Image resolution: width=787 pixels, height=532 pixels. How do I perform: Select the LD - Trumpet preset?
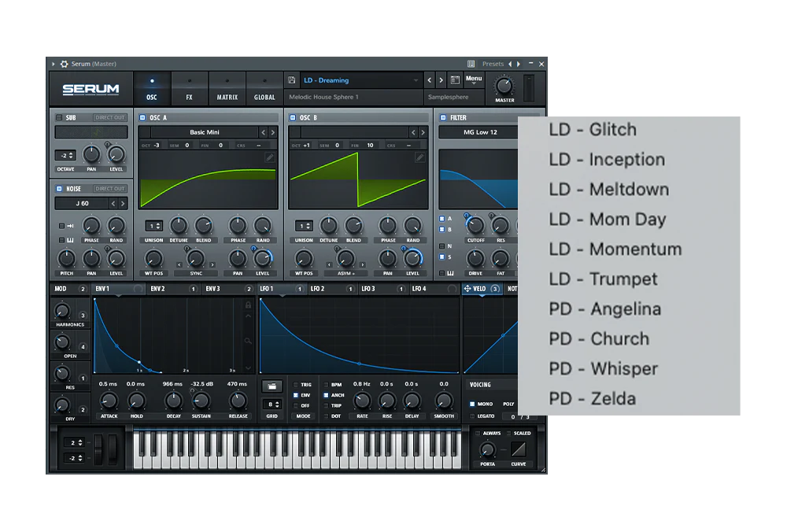pos(603,279)
